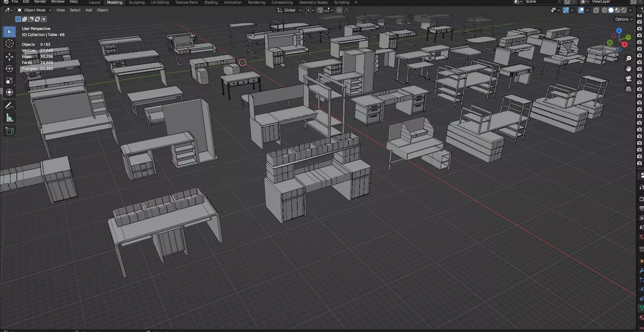Set selection mode to new selection
Screen dimensions: 644x332
(x=18, y=19)
